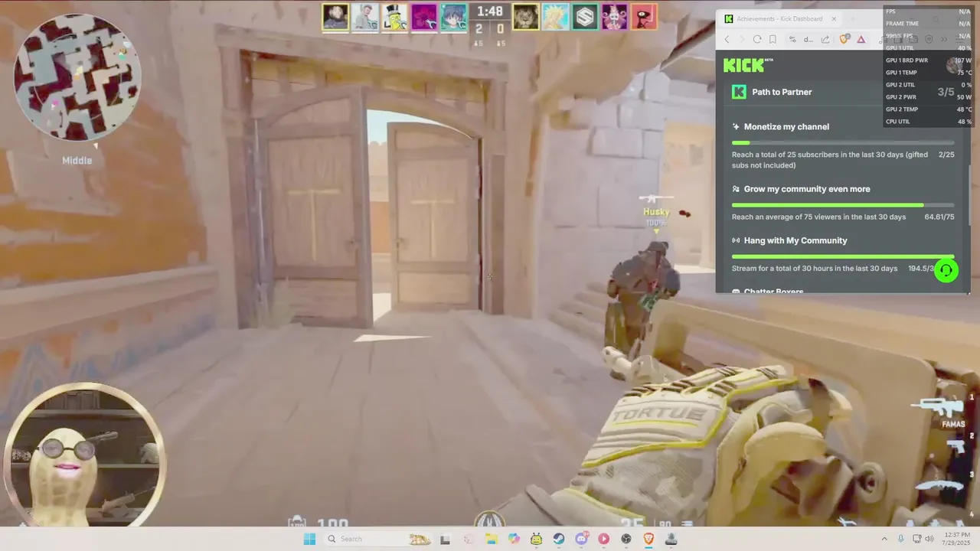Open Brave Shields lion icon
Screen dimensions: 980x551
[x=844, y=39]
